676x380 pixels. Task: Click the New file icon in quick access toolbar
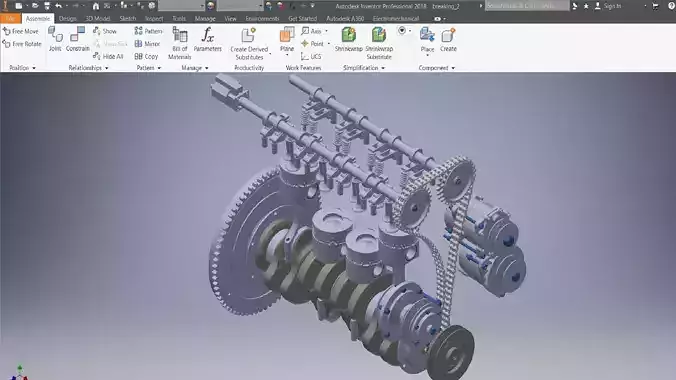coord(19,6)
